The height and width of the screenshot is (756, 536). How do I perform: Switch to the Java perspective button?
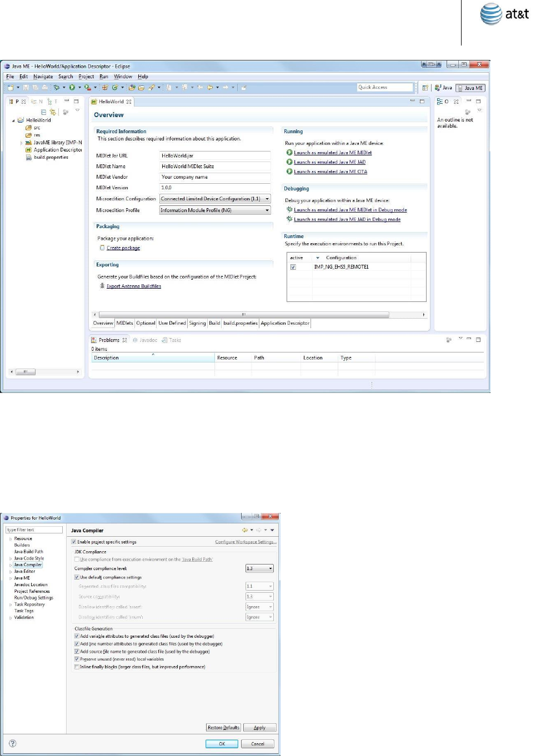pyautogui.click(x=443, y=88)
